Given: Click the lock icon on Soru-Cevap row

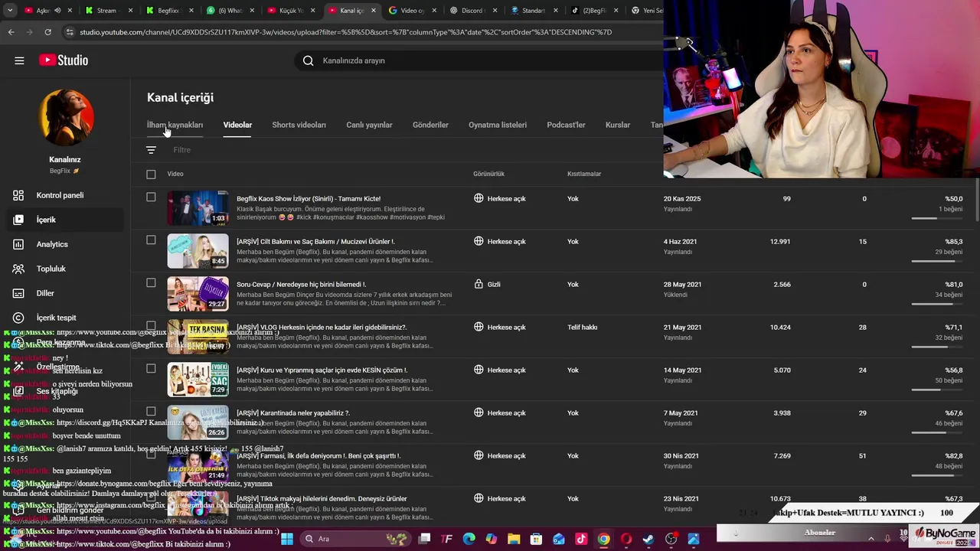Looking at the screenshot, I should pyautogui.click(x=479, y=284).
